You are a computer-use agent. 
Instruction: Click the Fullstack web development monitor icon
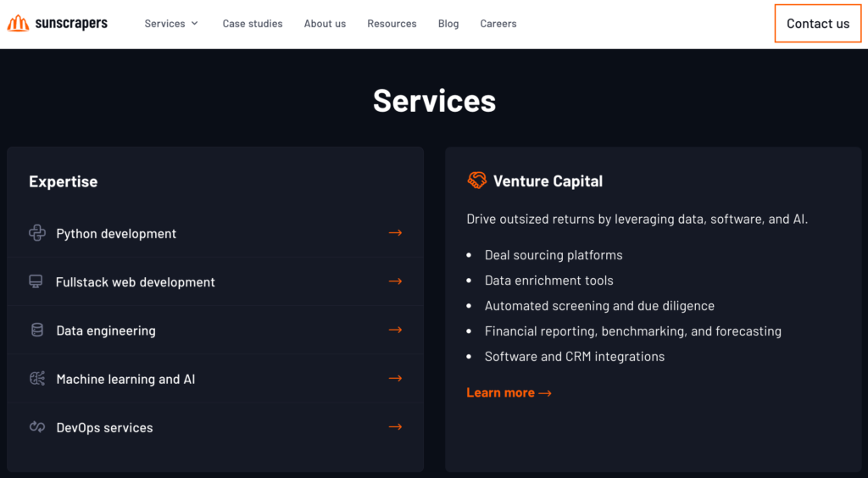36,281
